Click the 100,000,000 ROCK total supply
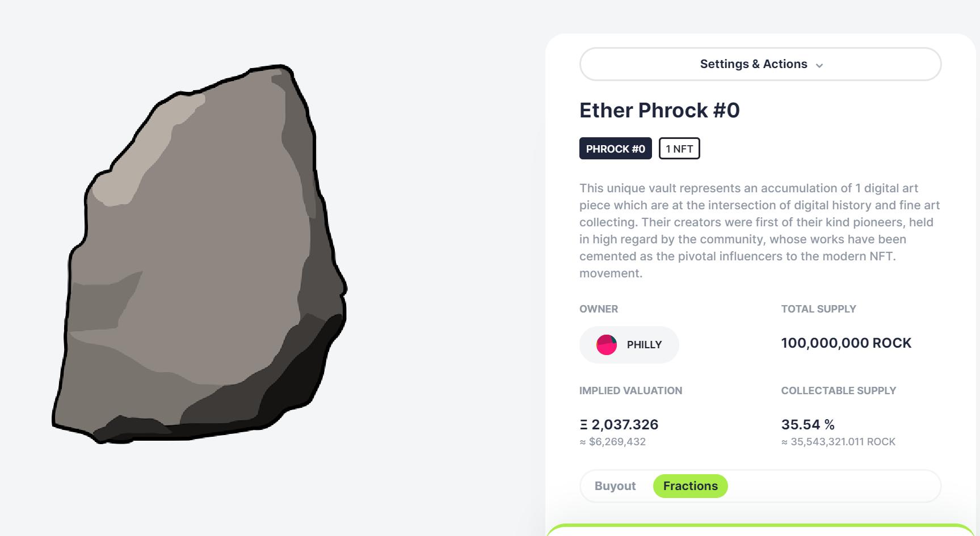Screen dimensions: 980x536 (846, 343)
